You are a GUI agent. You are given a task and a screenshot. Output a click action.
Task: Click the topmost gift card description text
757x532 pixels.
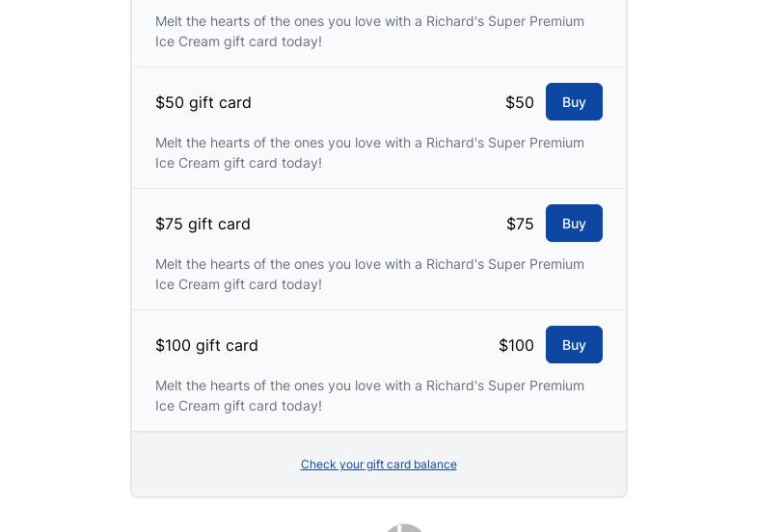369,31
